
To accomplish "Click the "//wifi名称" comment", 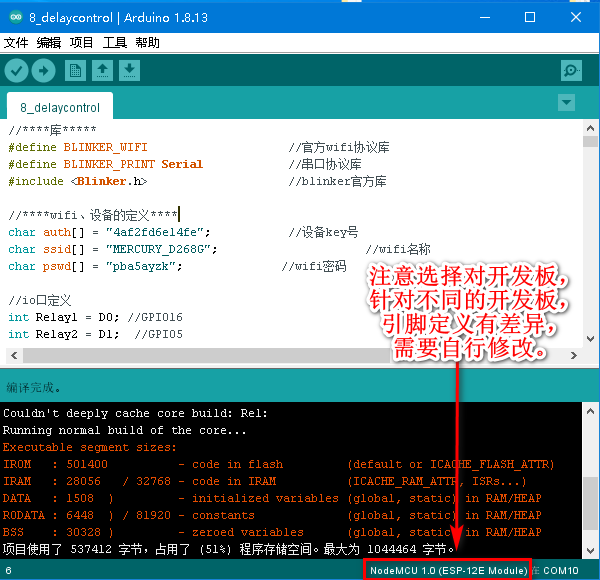I will pyautogui.click(x=398, y=249).
